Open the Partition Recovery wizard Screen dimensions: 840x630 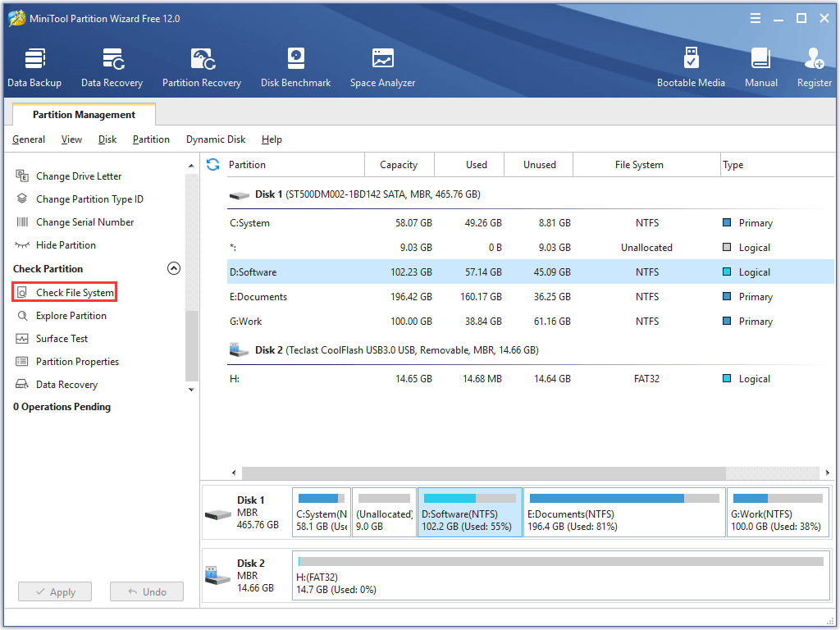pos(202,67)
